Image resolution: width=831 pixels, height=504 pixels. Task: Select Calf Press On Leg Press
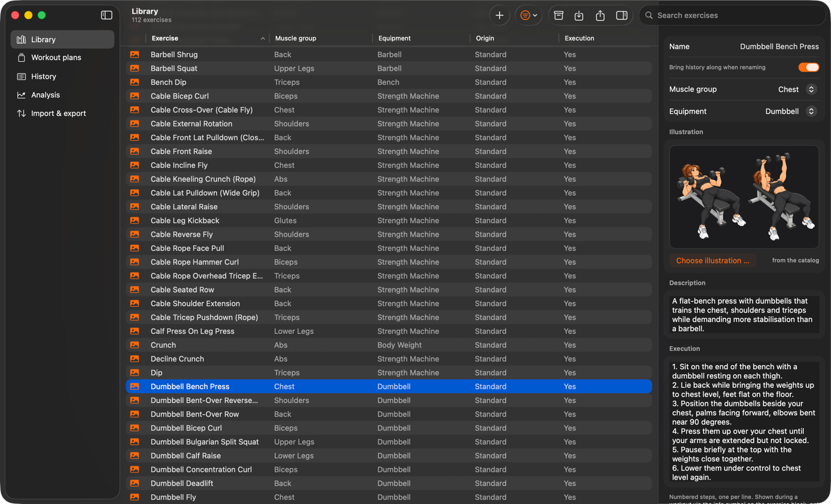coord(389,331)
